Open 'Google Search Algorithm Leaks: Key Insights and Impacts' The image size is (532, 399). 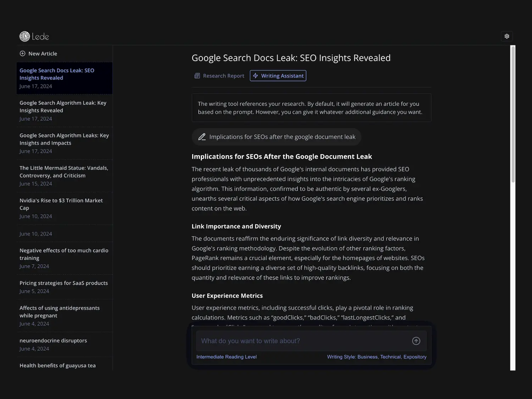65,143
